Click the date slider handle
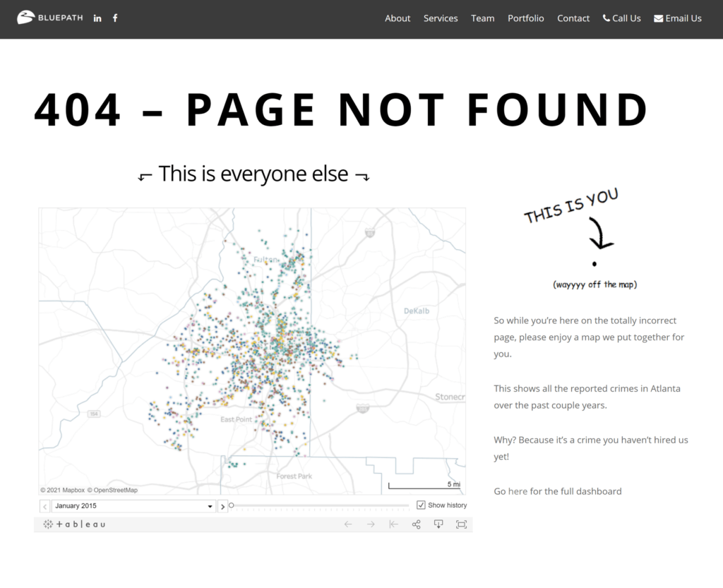The width and height of the screenshot is (723, 588). [x=232, y=505]
